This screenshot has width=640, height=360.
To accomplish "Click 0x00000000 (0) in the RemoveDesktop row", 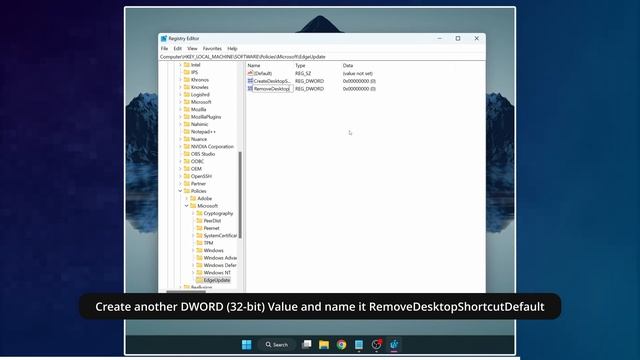I will click(359, 89).
